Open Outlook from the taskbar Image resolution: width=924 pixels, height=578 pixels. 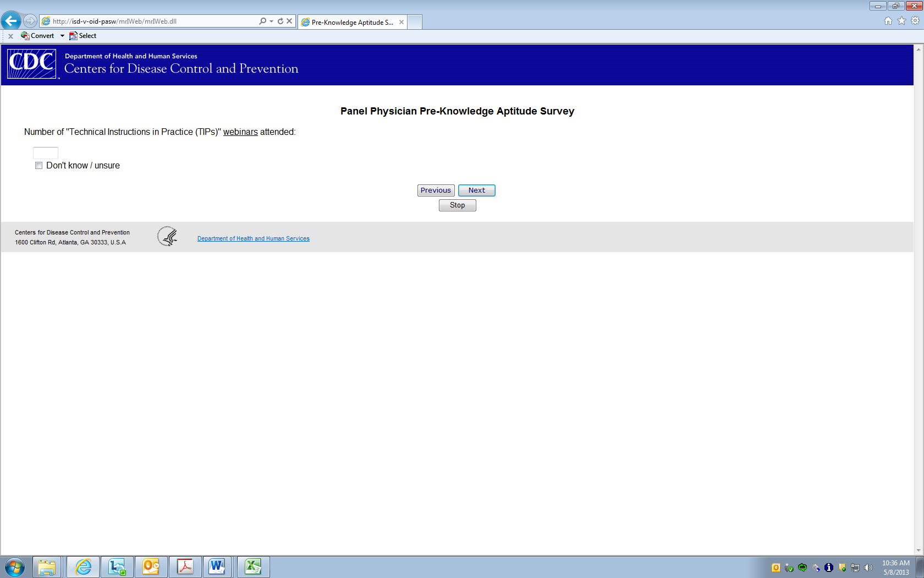click(151, 567)
